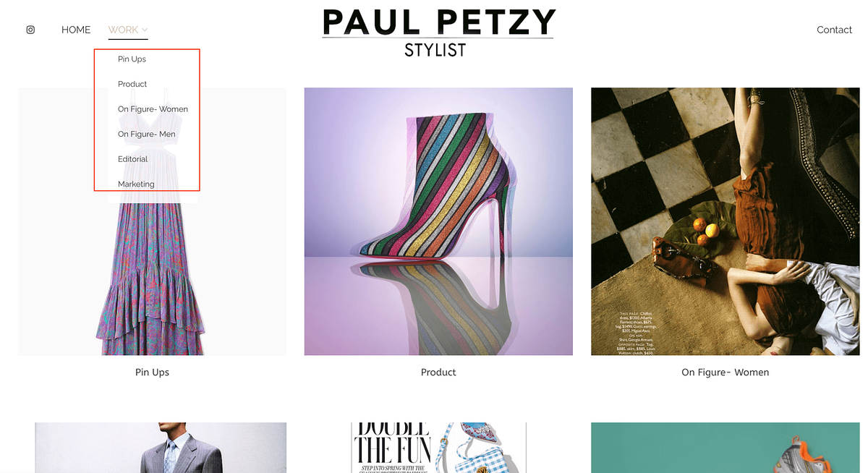
Task: Open the gray suit man thumbnail
Action: coord(161,448)
